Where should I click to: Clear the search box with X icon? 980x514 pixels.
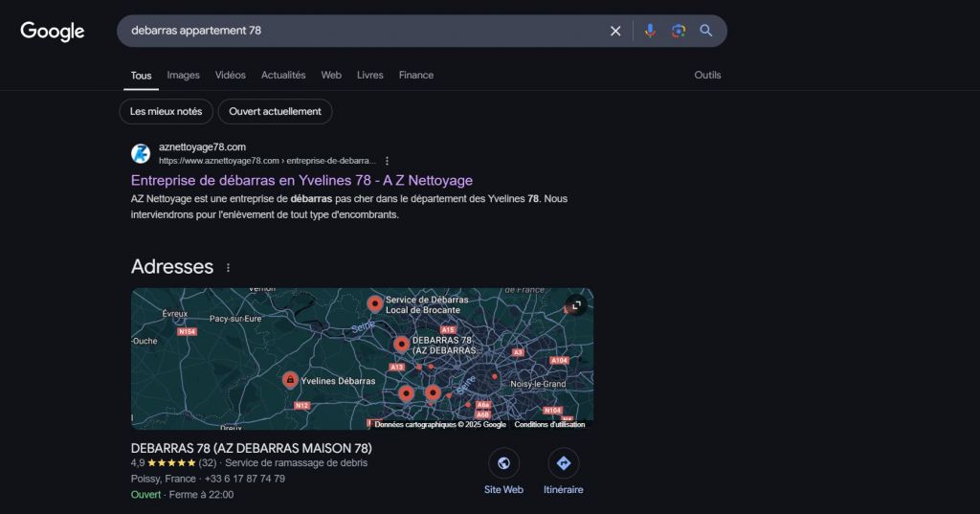[615, 31]
